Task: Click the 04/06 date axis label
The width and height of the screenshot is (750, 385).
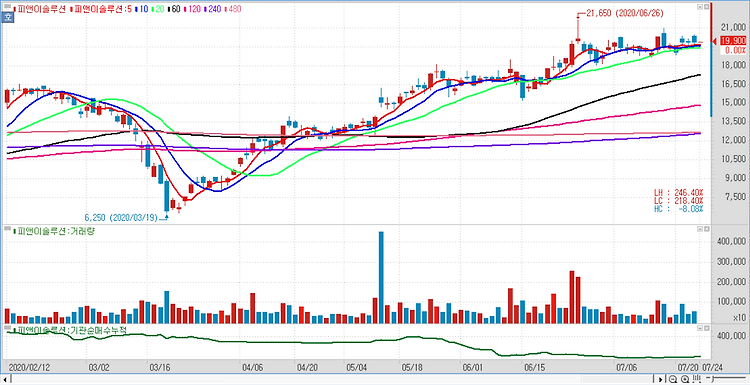Action: click(252, 368)
